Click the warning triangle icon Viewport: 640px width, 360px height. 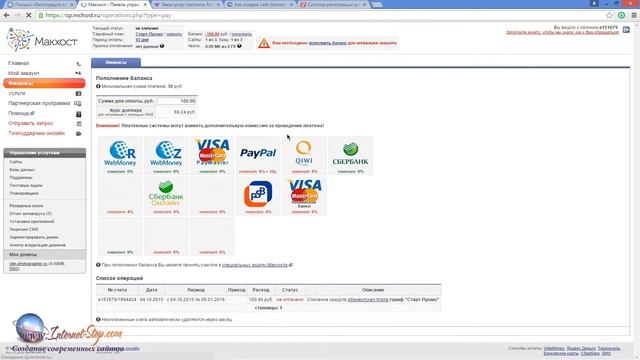pyautogui.click(x=264, y=43)
